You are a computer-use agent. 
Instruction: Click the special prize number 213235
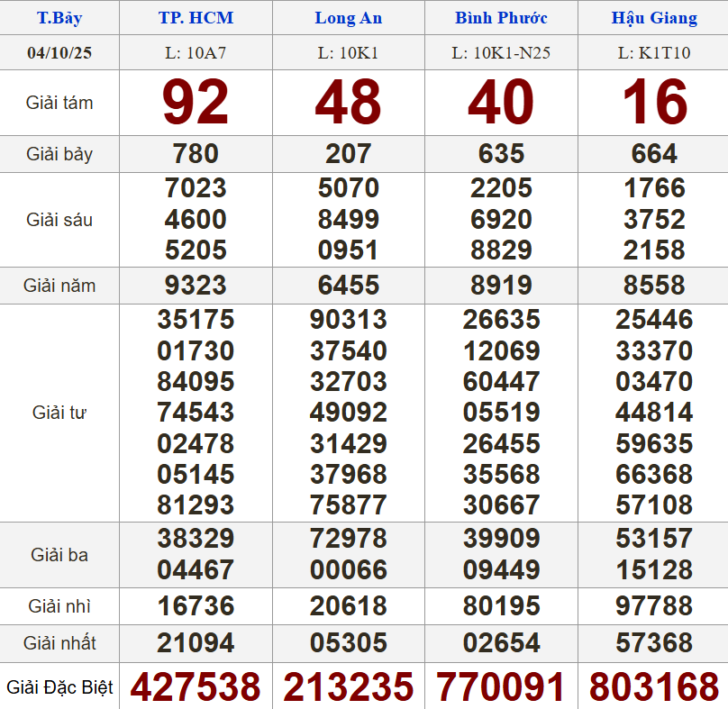pos(348,687)
